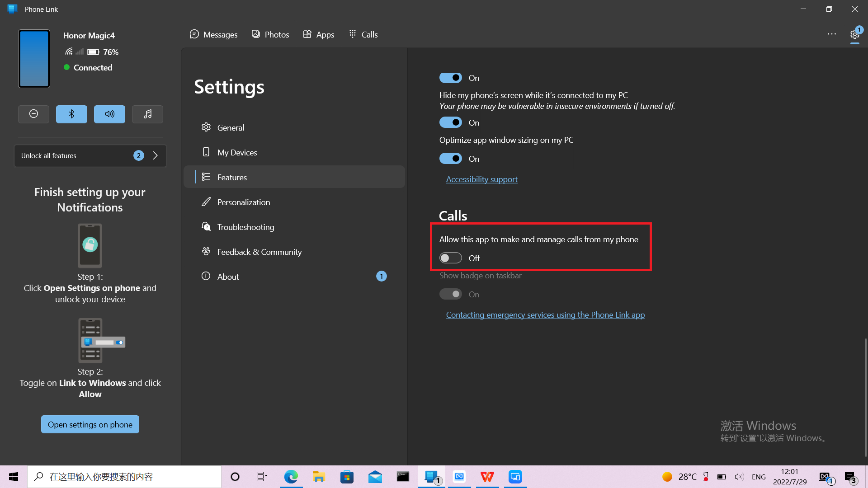Open File Explorer from the taskbar
This screenshot has width=868, height=488.
pyautogui.click(x=319, y=477)
